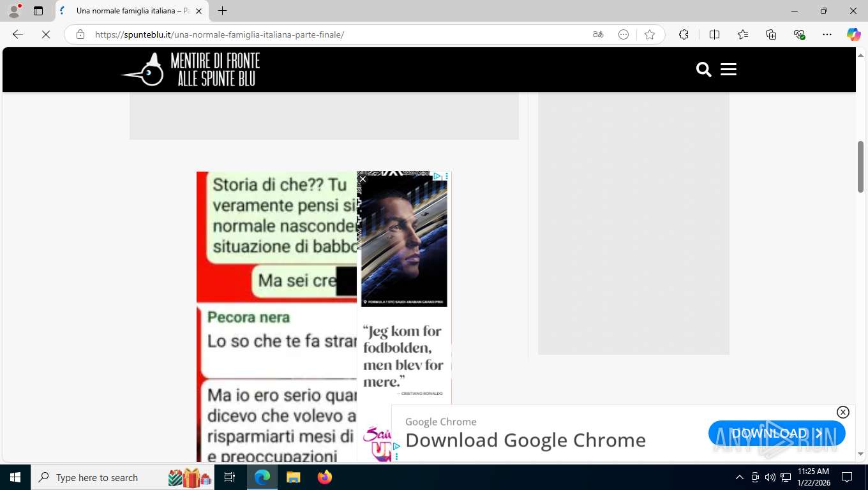Open the chat screenshot image
Image resolution: width=868 pixels, height=490 pixels.
(276, 316)
